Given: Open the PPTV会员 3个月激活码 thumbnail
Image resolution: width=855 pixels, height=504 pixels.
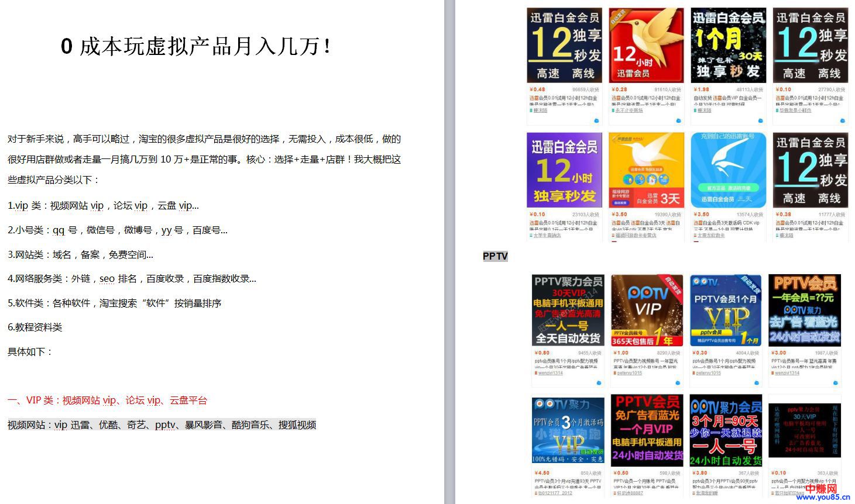Looking at the screenshot, I should point(568,430).
